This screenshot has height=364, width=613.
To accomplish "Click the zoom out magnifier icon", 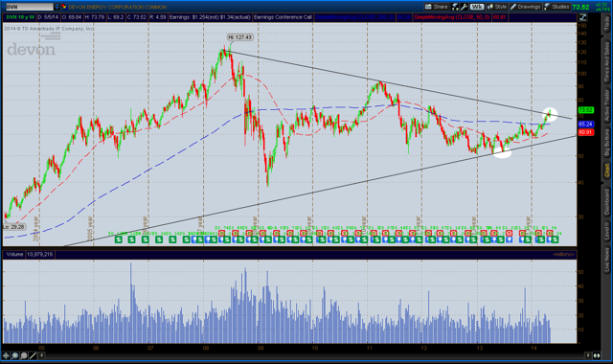I will pyautogui.click(x=24, y=355).
